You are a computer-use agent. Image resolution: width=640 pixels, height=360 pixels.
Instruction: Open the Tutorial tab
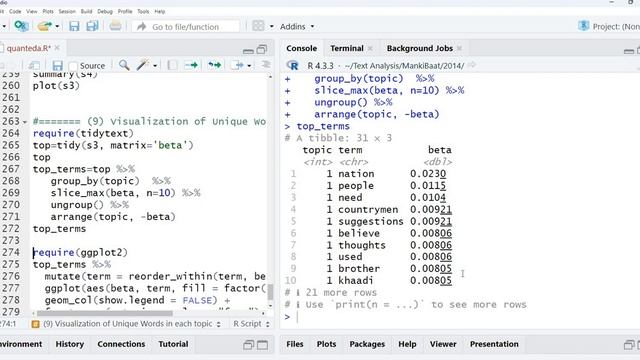tap(173, 344)
